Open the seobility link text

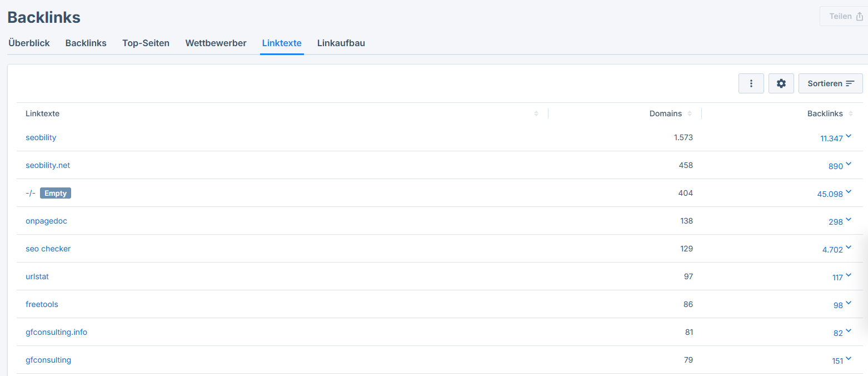click(x=41, y=137)
